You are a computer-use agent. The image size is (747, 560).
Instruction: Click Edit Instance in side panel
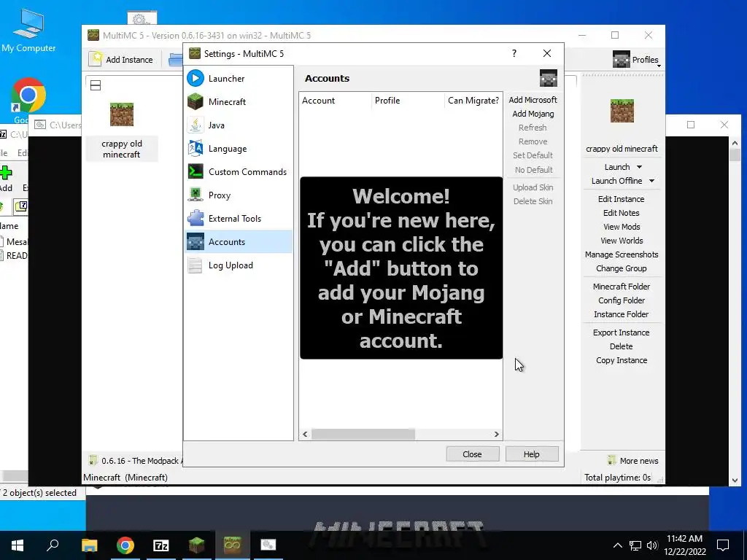(622, 199)
